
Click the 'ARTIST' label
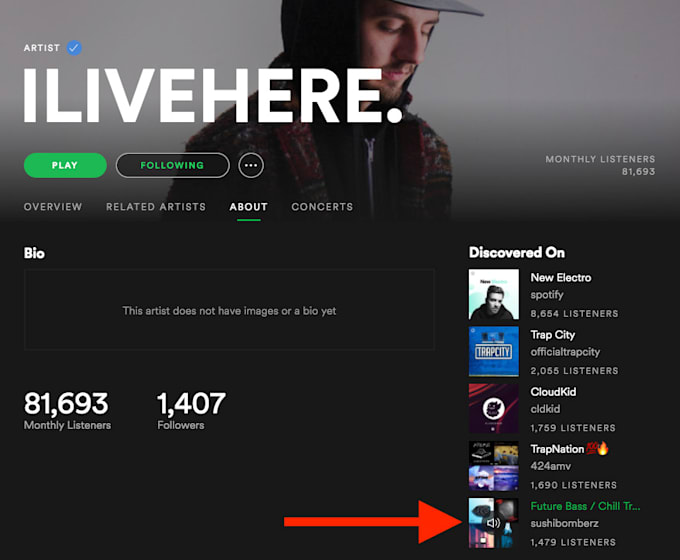(x=42, y=48)
